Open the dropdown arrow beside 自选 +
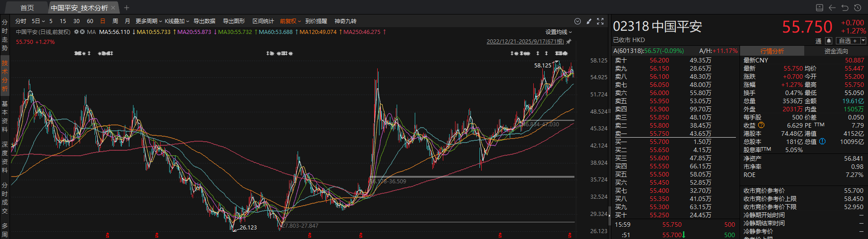Image resolution: width=868 pixels, height=239 pixels. tap(863, 41)
